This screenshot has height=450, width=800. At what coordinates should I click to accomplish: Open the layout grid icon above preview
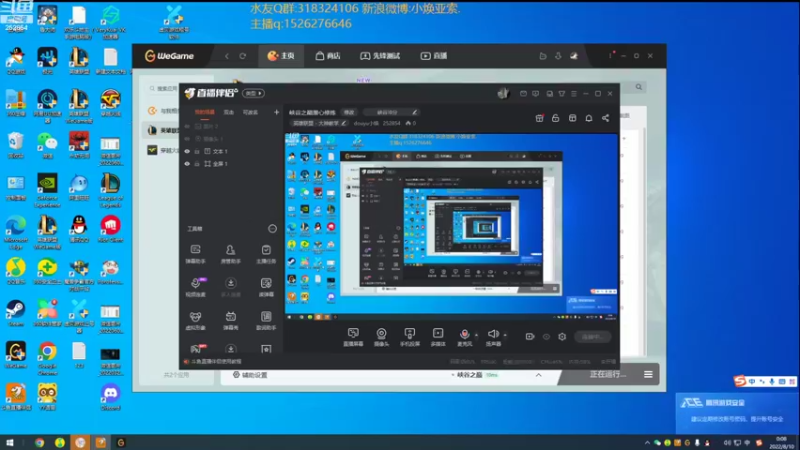[x=572, y=118]
